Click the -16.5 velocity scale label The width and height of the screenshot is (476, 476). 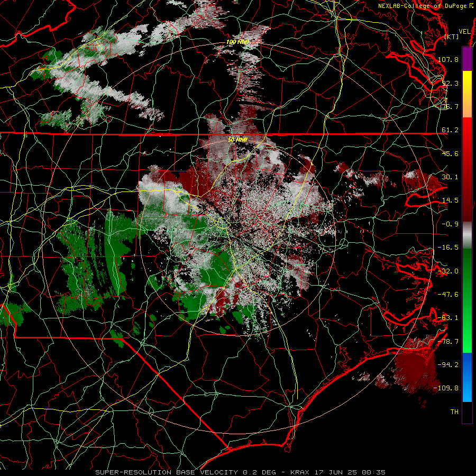coord(448,248)
